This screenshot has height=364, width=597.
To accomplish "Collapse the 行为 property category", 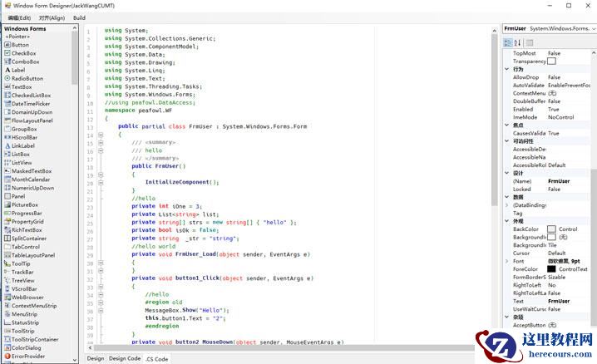I will coord(506,69).
